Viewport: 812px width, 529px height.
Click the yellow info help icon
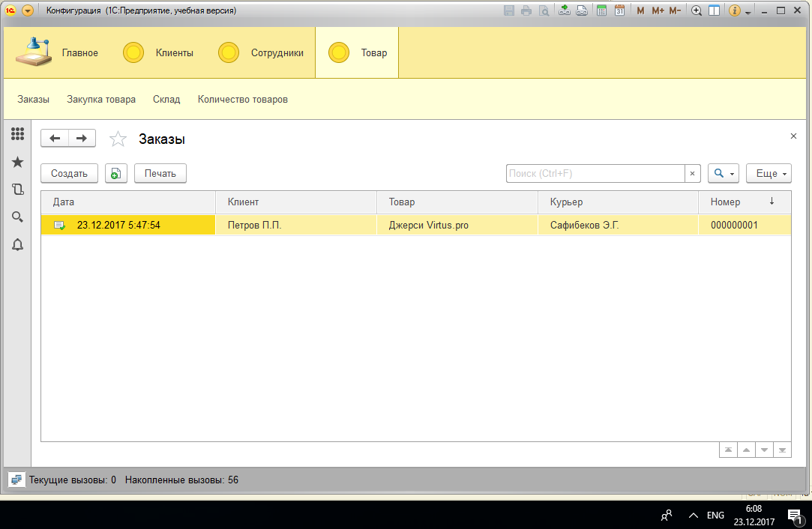(734, 10)
